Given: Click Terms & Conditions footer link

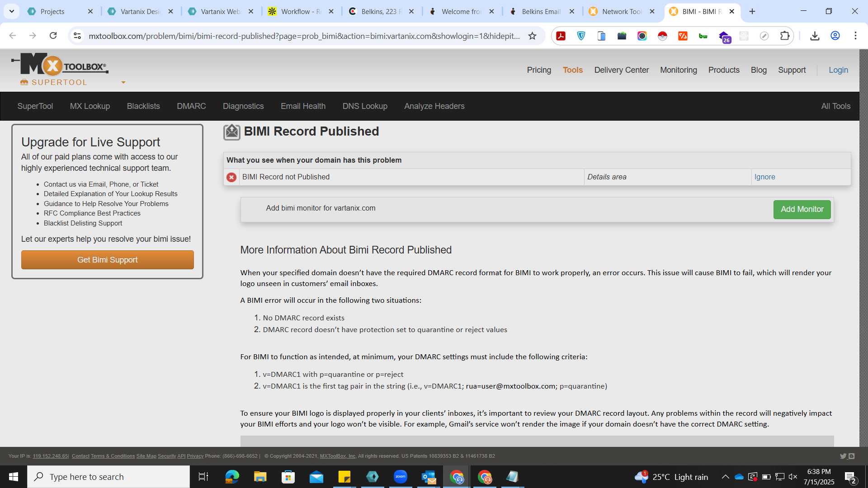Looking at the screenshot, I should [x=113, y=456].
